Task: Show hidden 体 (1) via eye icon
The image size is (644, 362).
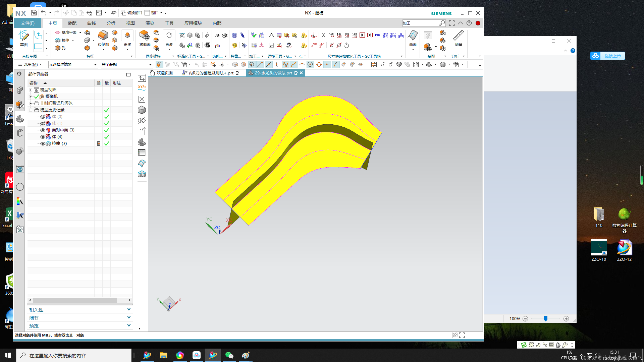Action: 43,123
